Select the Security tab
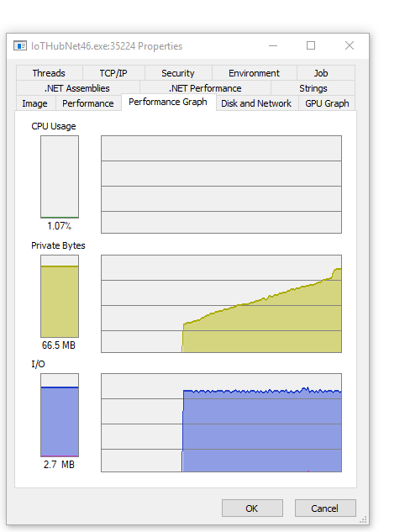 [178, 73]
